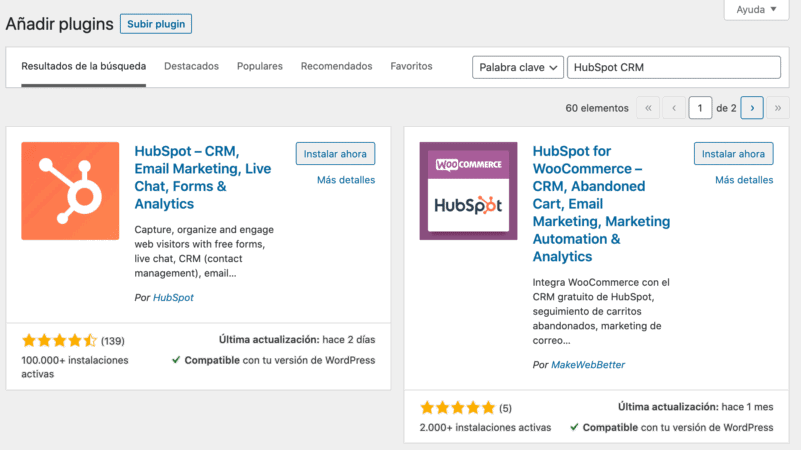Select Resultados de la búsqueda tab
This screenshot has height=450, width=801.
tap(84, 66)
